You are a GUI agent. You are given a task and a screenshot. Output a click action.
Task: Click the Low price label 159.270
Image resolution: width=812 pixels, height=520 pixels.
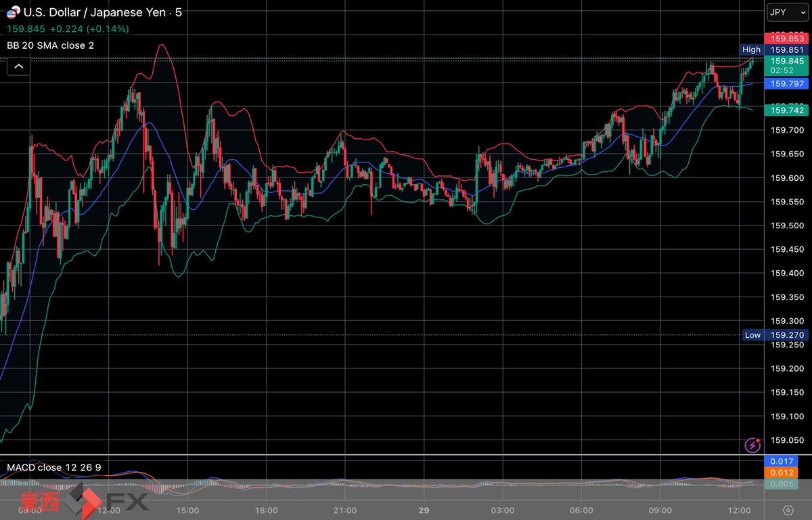tap(787, 334)
